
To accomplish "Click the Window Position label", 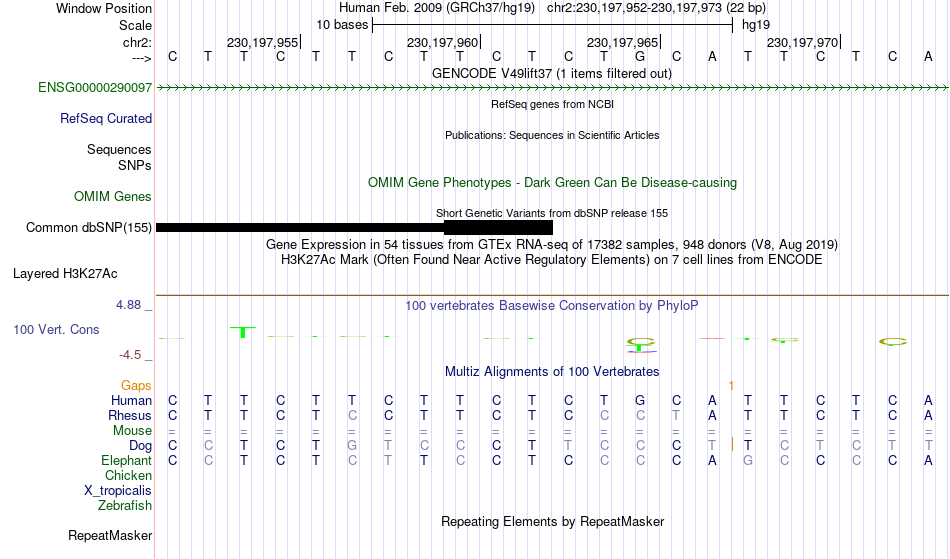I will tap(104, 8).
